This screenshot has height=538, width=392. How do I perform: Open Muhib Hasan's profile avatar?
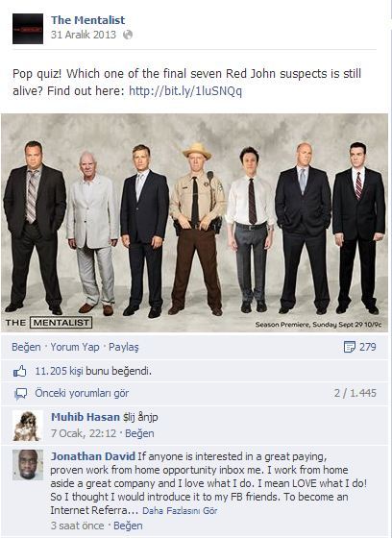[28, 426]
